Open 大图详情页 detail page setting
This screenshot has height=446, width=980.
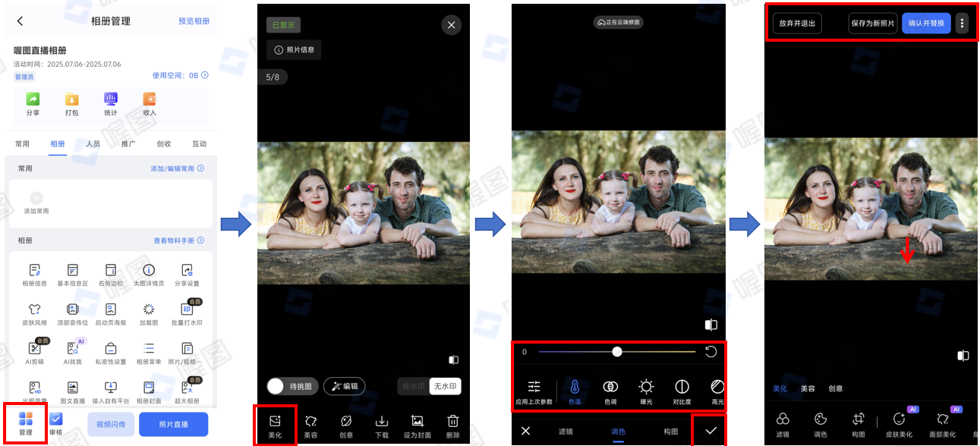pos(149,270)
